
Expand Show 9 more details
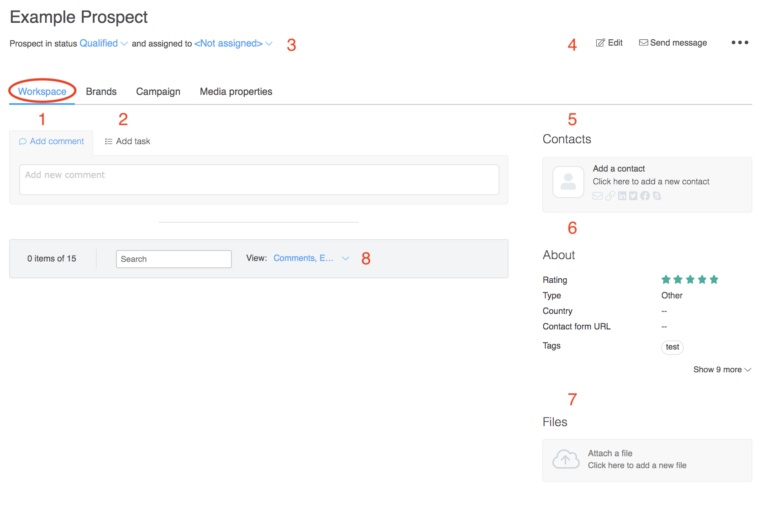pos(721,370)
